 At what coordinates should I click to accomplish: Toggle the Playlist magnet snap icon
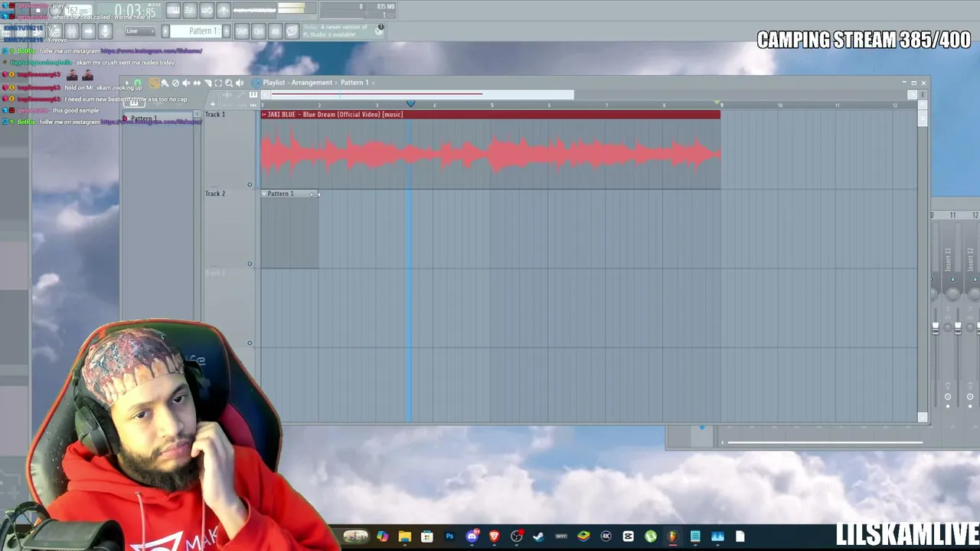(x=138, y=83)
